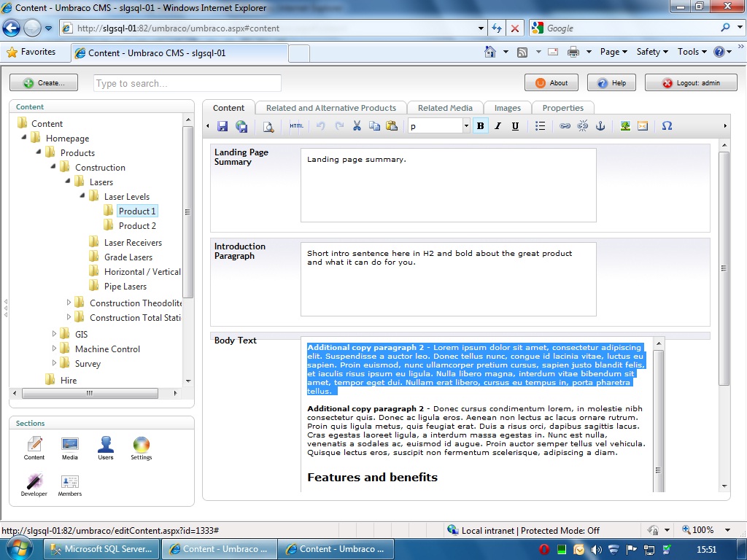The height and width of the screenshot is (560, 747).
Task: Click the Insert image icon
Action: pyautogui.click(x=625, y=125)
